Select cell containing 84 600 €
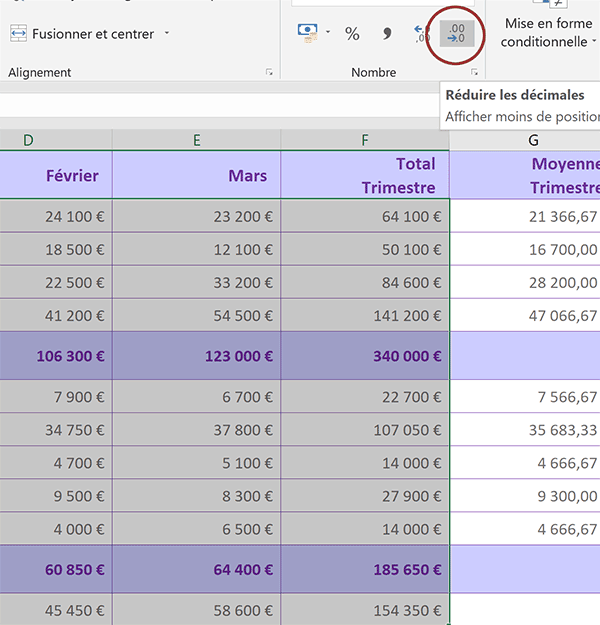 pos(365,282)
